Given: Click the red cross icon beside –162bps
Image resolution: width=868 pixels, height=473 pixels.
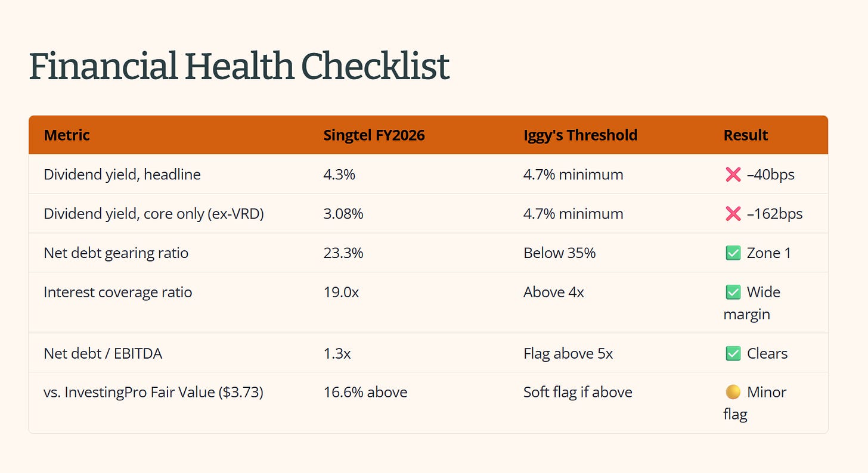Looking at the screenshot, I should 733,214.
